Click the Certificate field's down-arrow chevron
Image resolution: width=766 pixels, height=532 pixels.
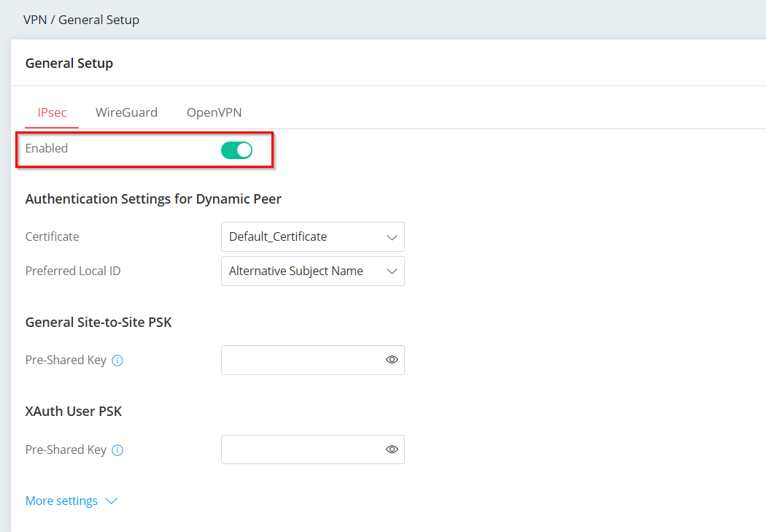(x=392, y=237)
